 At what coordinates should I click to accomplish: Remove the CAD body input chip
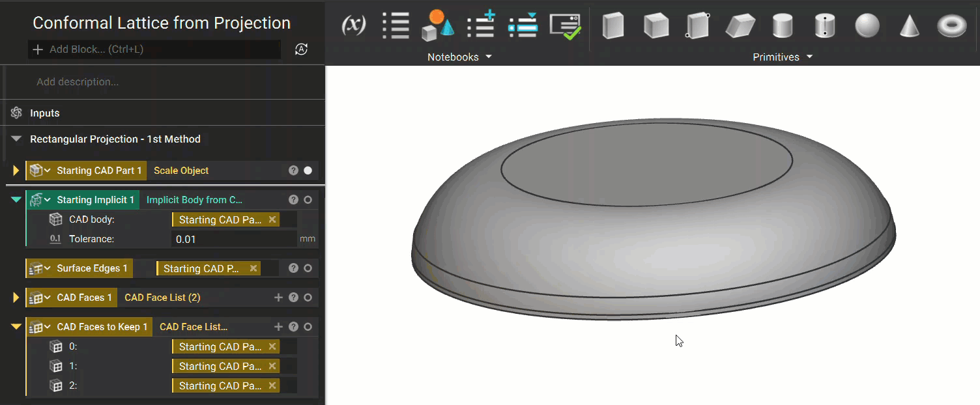[x=272, y=219]
